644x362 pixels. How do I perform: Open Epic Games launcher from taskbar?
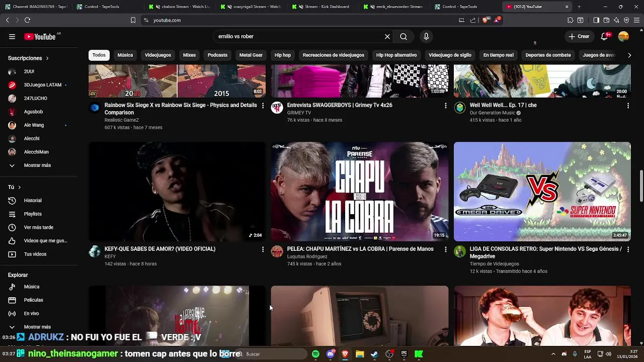[404, 354]
